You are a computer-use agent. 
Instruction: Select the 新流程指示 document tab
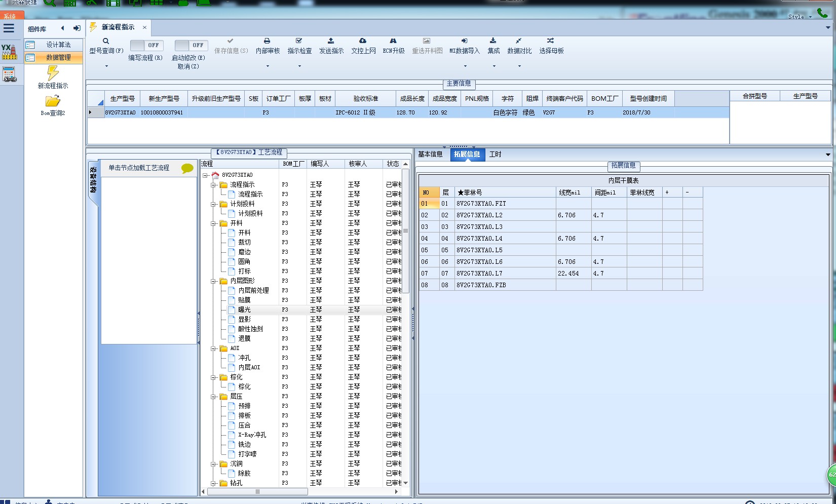click(x=118, y=27)
